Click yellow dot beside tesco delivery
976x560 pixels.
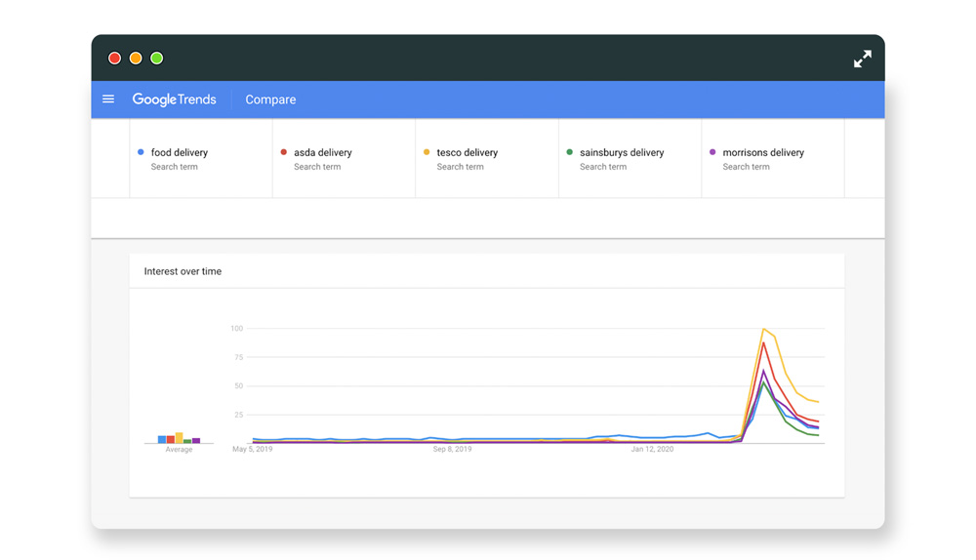[x=427, y=152]
